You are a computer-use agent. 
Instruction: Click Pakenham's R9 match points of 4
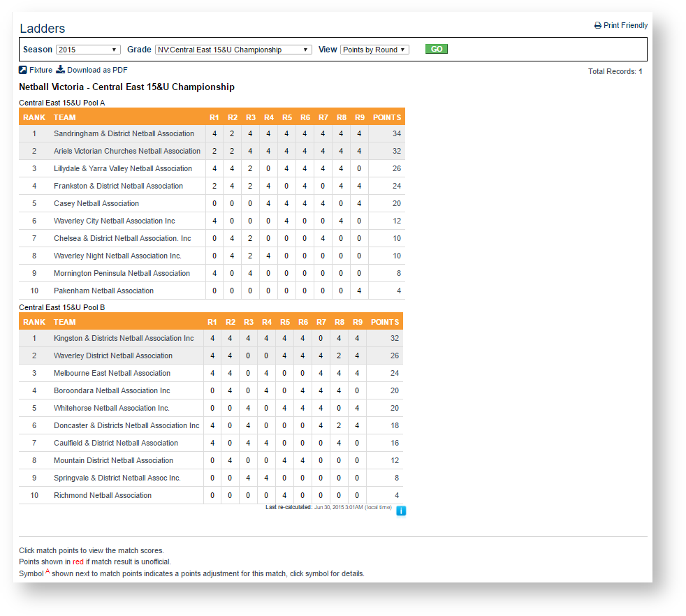[359, 291]
